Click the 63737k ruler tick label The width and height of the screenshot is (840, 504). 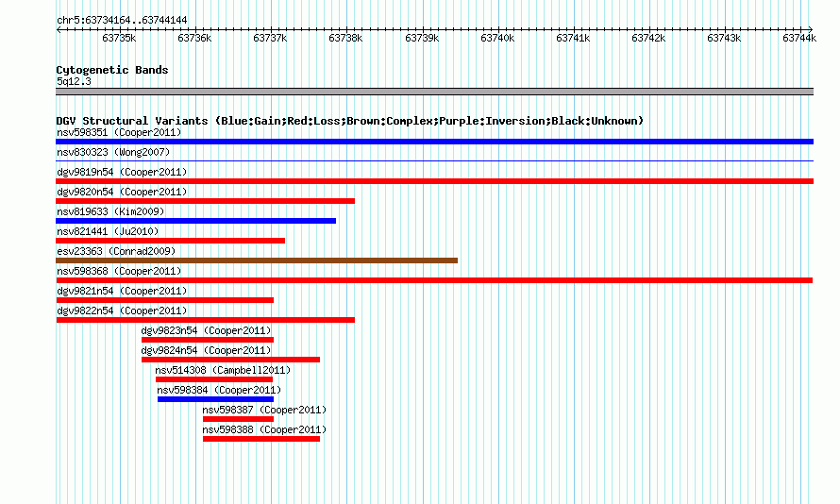(270, 38)
